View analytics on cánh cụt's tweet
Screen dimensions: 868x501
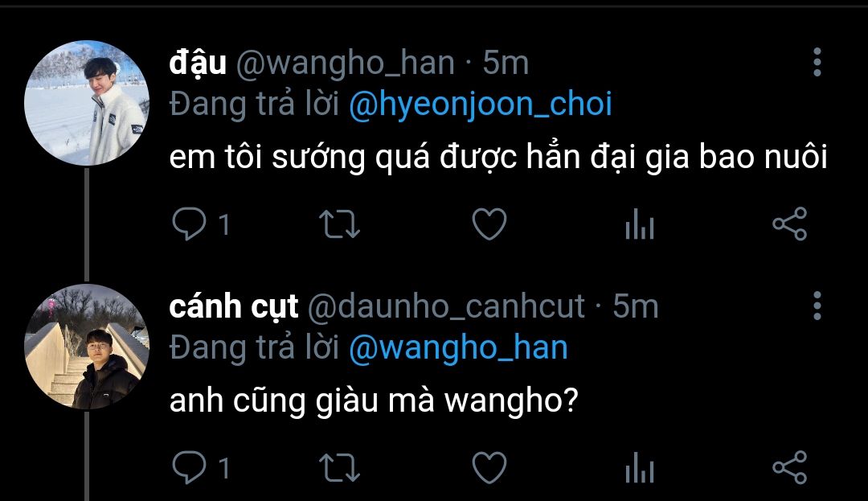click(x=640, y=468)
